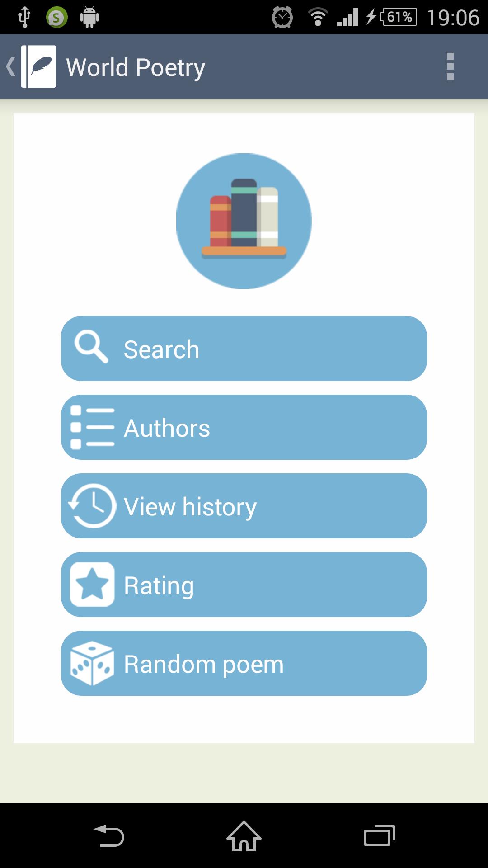
Task: Tap the View history clock icon
Action: point(92,506)
